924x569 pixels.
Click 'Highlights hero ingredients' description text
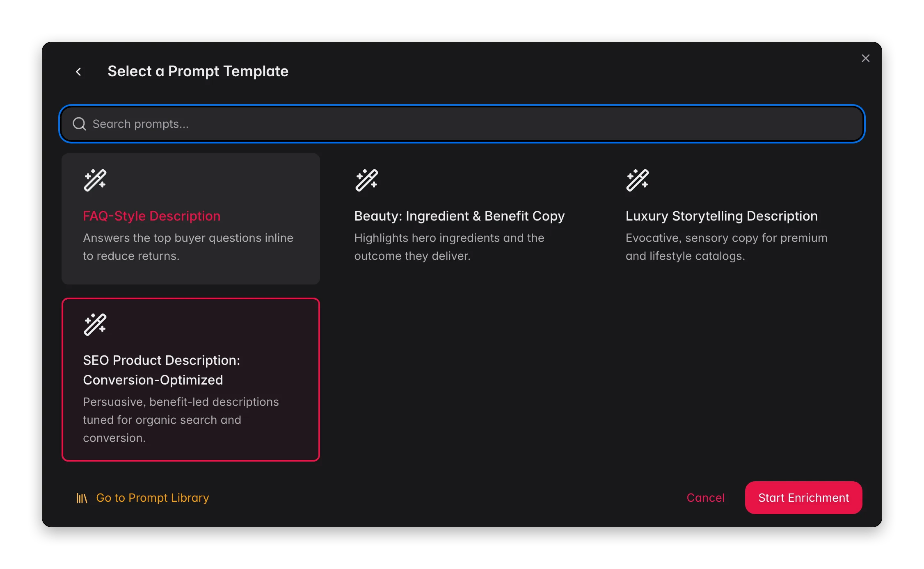coord(449,247)
